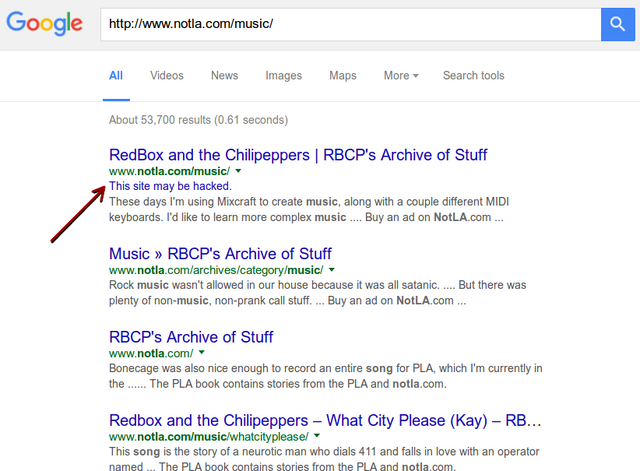Click the Google logo

point(44,23)
